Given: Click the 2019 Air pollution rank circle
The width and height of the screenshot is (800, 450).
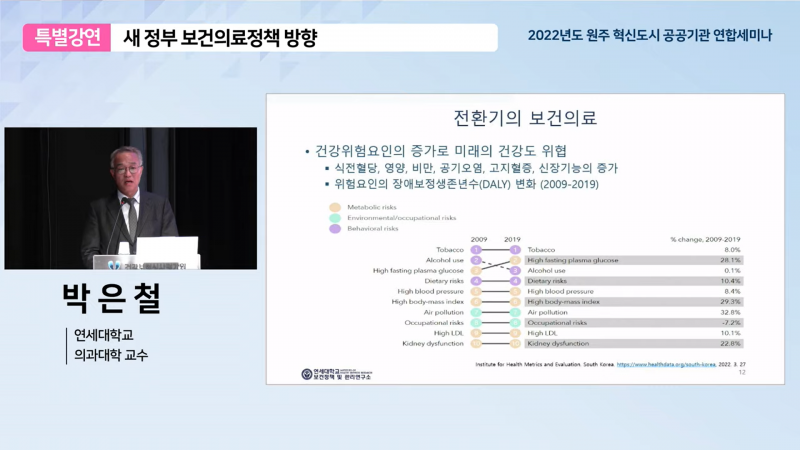Looking at the screenshot, I should point(515,312).
